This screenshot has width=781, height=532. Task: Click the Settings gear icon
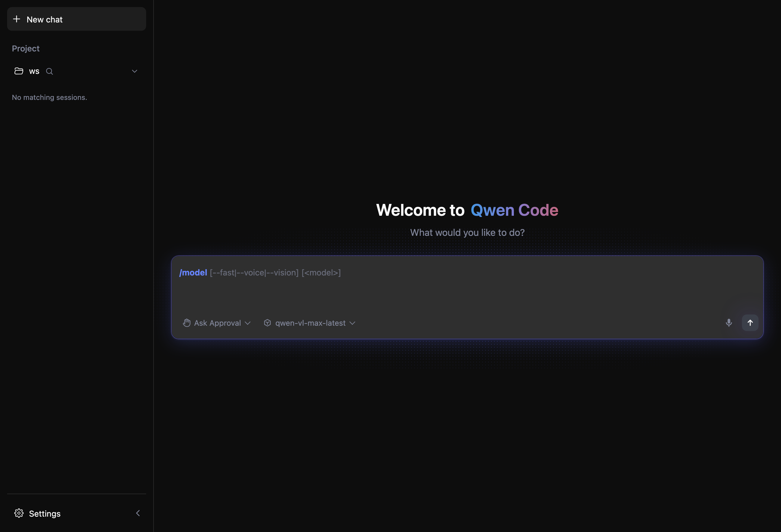[19, 513]
